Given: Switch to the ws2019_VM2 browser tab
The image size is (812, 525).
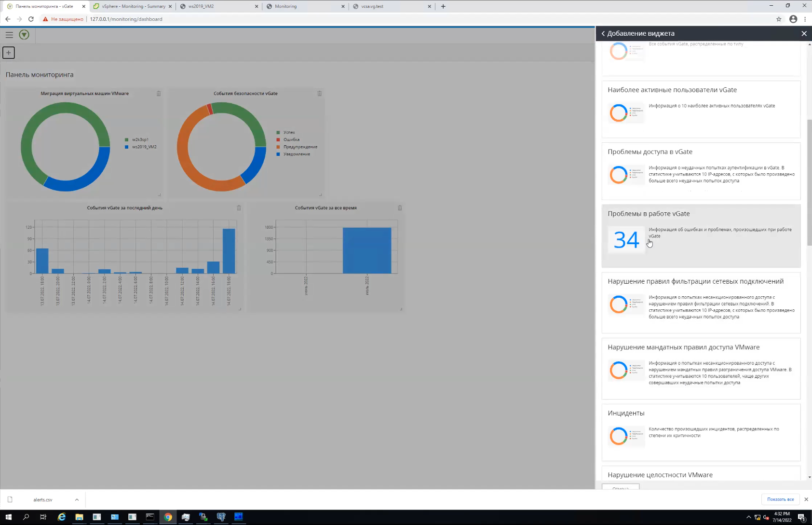Looking at the screenshot, I should (218, 6).
